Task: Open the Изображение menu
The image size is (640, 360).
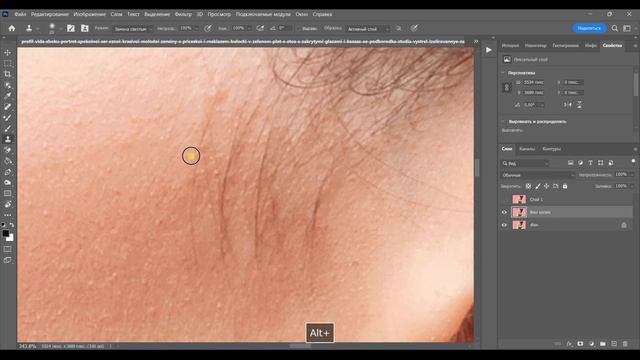Action: tap(89, 14)
